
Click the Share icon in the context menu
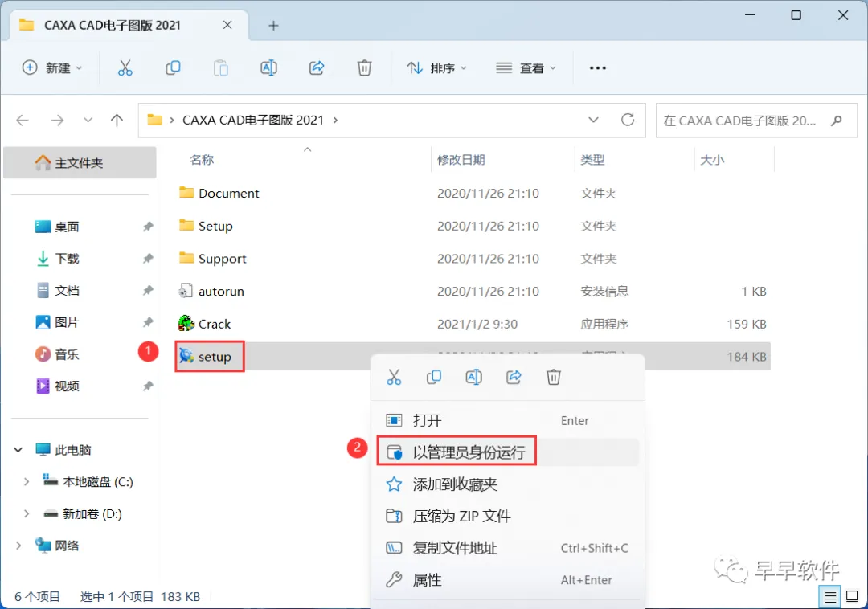pos(514,378)
